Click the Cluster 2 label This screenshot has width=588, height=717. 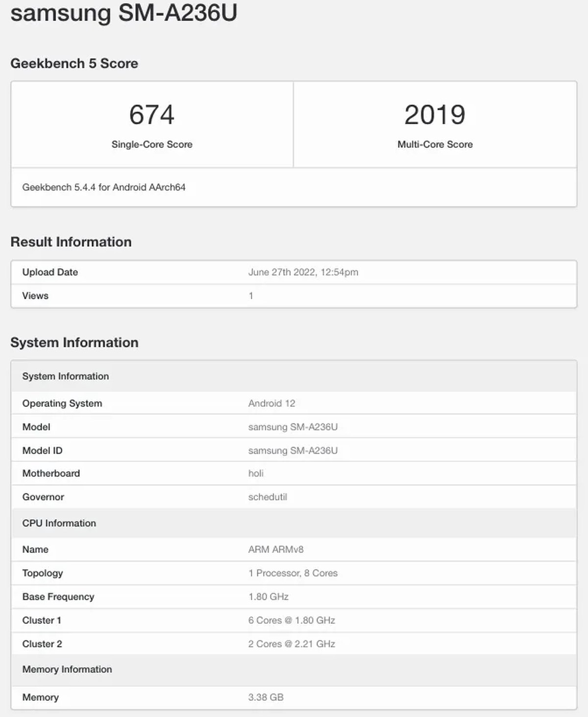42,644
